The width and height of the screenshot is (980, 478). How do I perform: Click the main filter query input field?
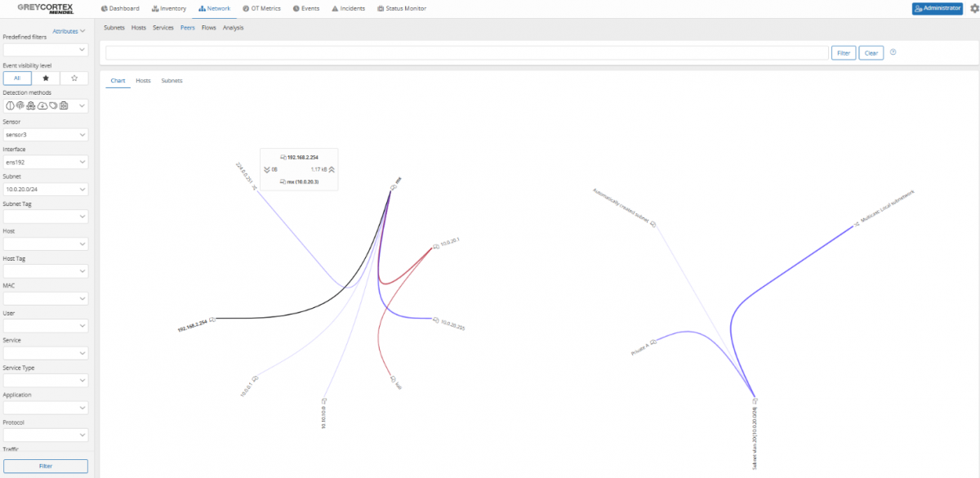click(x=467, y=53)
